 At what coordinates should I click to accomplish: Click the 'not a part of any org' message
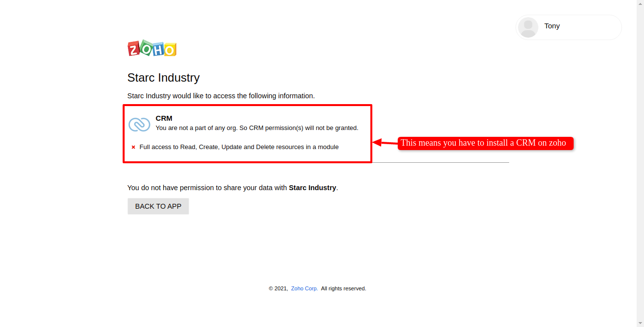click(x=257, y=128)
